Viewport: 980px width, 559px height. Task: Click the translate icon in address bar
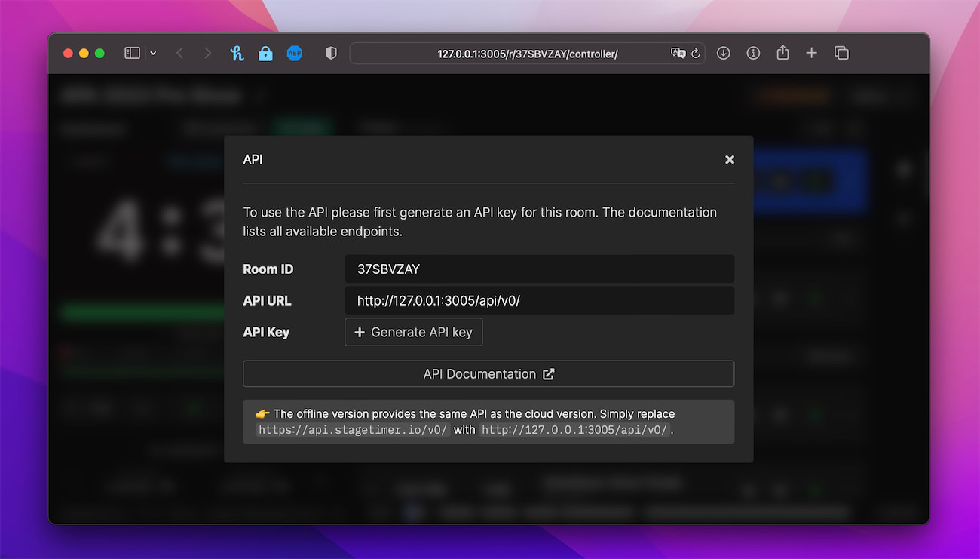[x=678, y=54]
